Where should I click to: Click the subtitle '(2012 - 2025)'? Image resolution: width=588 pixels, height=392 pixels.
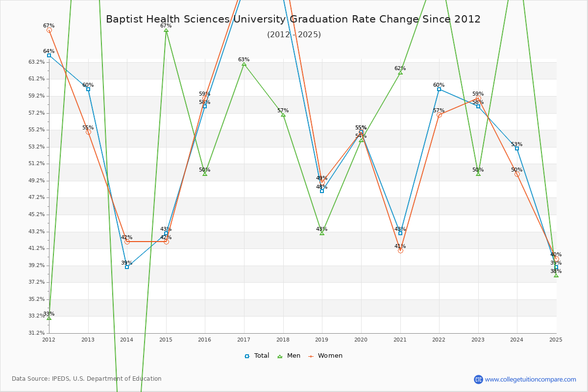click(294, 35)
